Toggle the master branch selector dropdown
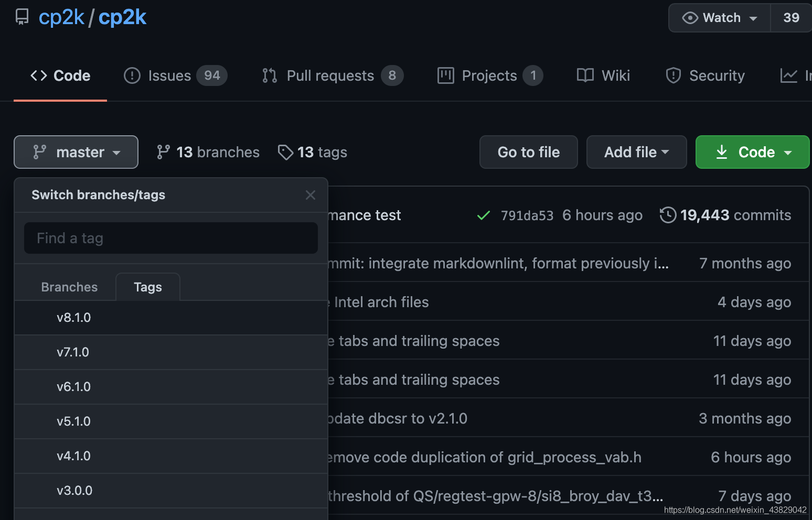812x520 pixels. [x=76, y=152]
